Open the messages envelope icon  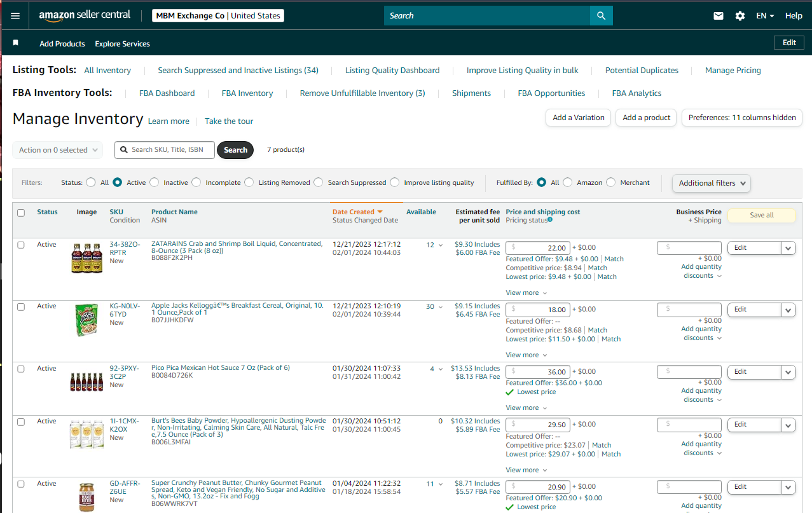pyautogui.click(x=719, y=16)
